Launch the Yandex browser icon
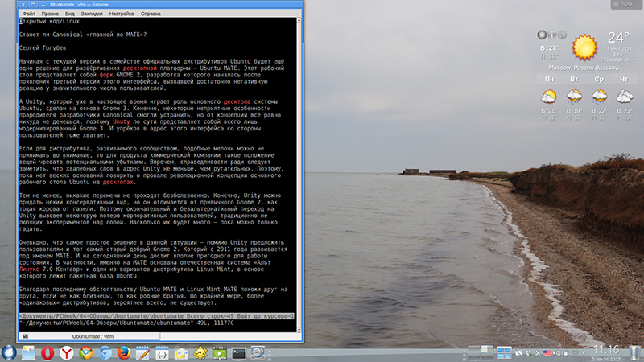644x362 pixels. tap(67, 353)
